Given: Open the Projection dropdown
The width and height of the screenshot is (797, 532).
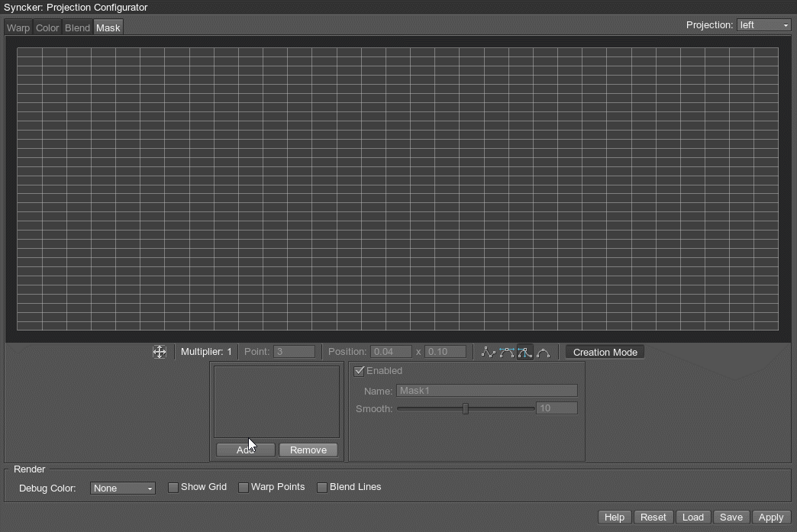Looking at the screenshot, I should (763, 25).
